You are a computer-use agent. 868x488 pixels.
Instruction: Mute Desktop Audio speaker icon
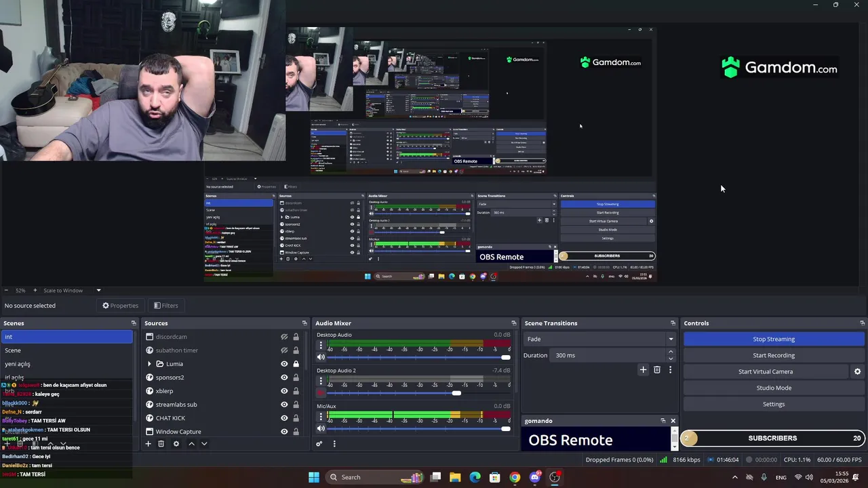pos(321,357)
